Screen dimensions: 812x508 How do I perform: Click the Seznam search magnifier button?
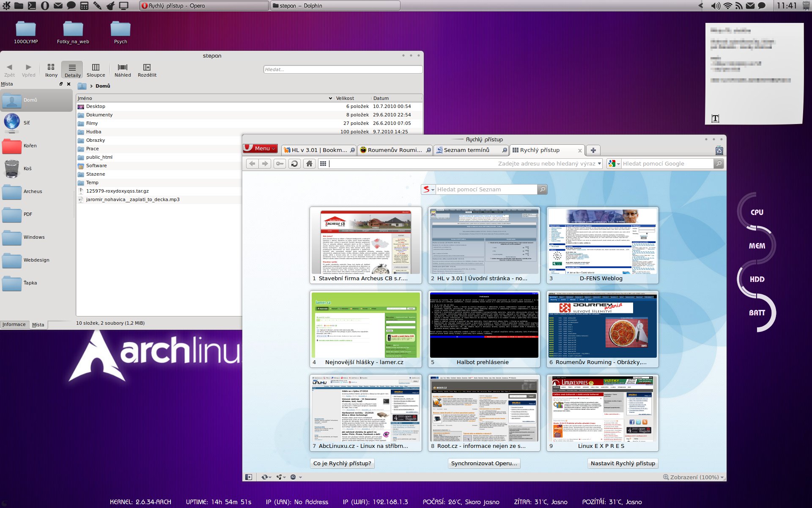coord(542,190)
